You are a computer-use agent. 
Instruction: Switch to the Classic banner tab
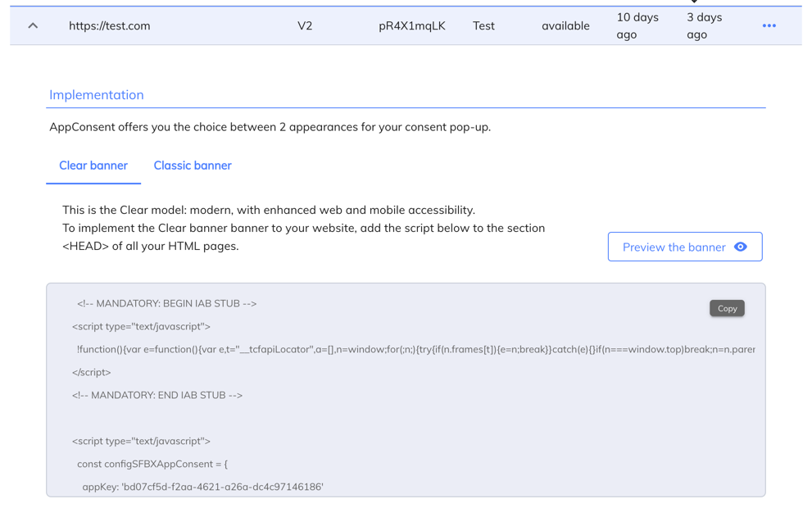193,166
